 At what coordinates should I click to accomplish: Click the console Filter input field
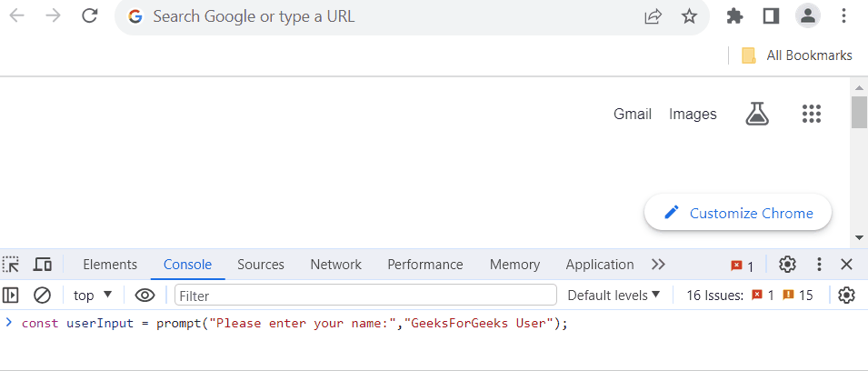(x=365, y=295)
